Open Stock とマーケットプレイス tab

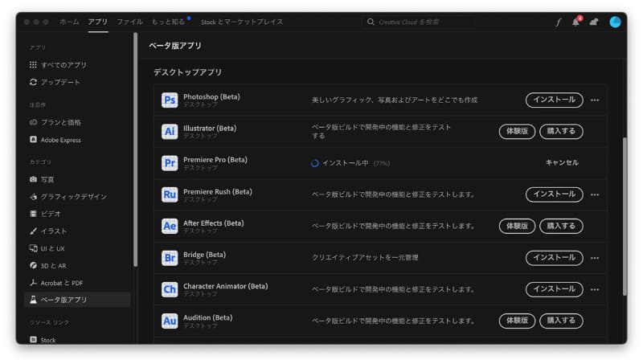point(242,22)
